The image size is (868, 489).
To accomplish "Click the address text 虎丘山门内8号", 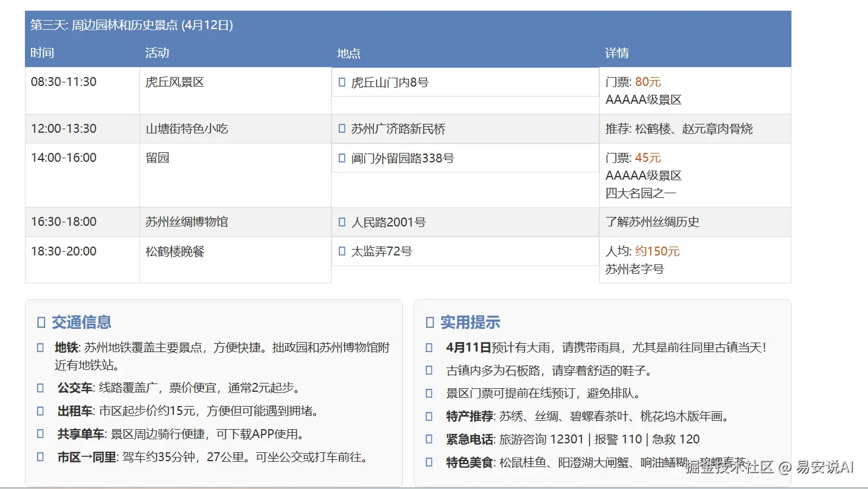I will 390,82.
